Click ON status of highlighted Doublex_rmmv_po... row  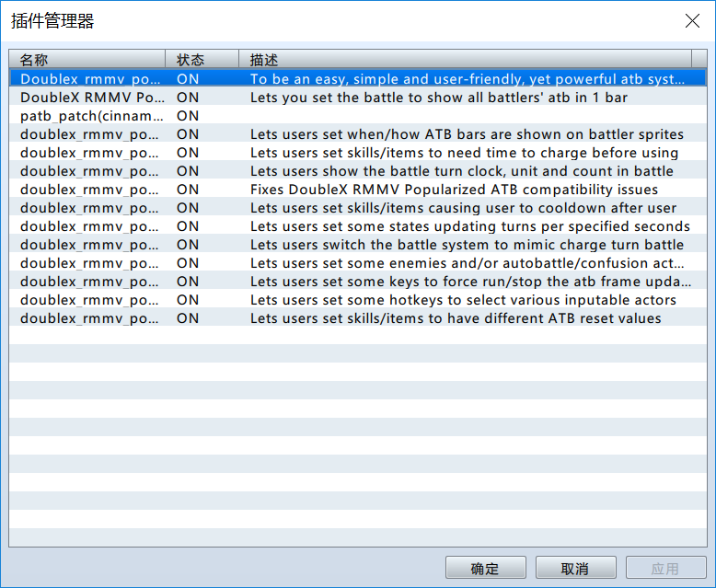[x=188, y=78]
